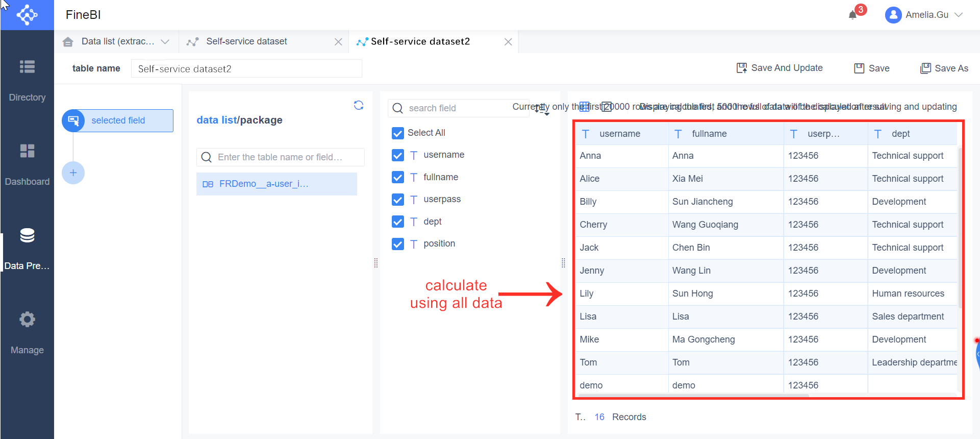Click the selected field step icon
Image resolution: width=980 pixels, height=439 pixels.
tap(73, 120)
